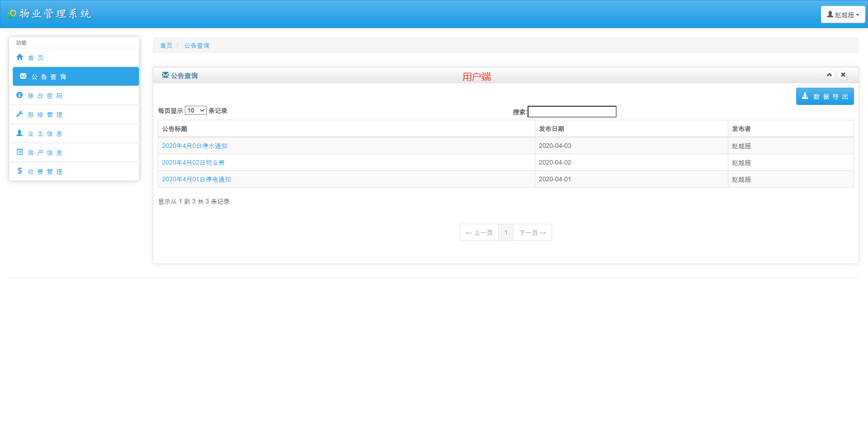Screen dimensions: 868x438
Task: Open the 赵越超 user dropdown menu
Action: 843,14
